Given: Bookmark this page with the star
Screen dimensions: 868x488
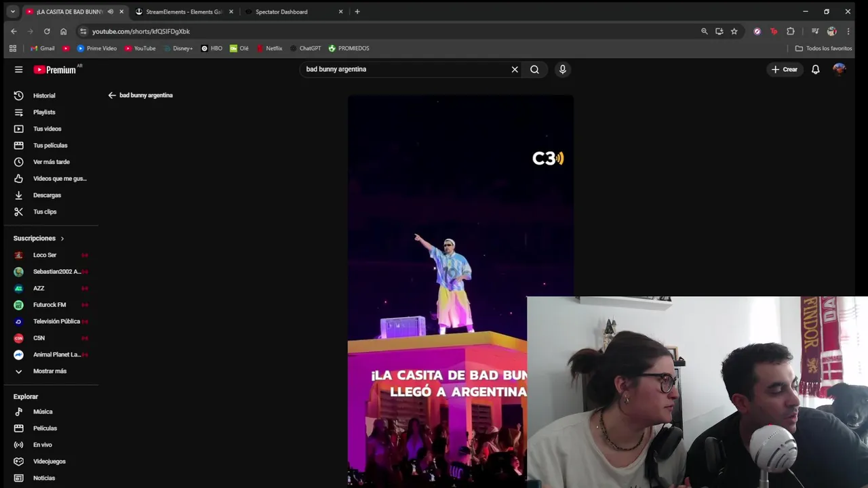Looking at the screenshot, I should click(x=734, y=31).
